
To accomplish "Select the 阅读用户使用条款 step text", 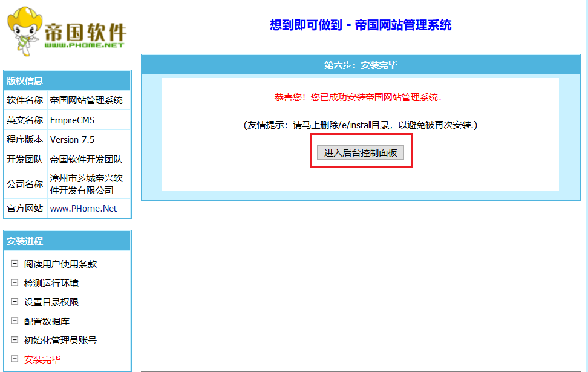I will 60,264.
